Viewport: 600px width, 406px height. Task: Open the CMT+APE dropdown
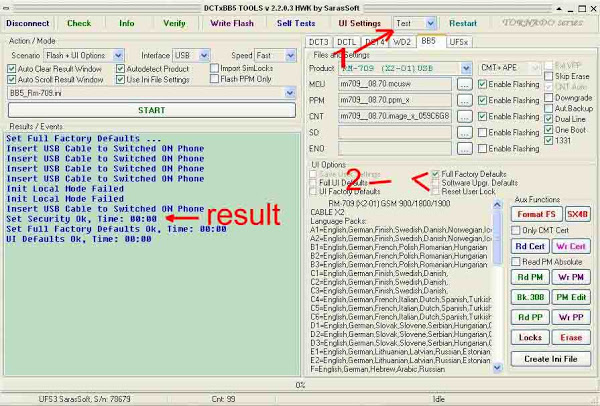point(534,68)
